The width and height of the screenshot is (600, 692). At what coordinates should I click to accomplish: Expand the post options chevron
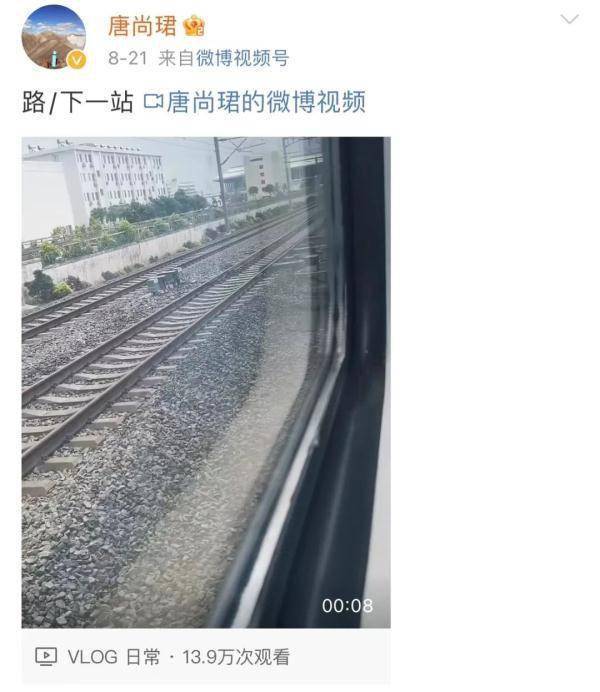(x=569, y=19)
